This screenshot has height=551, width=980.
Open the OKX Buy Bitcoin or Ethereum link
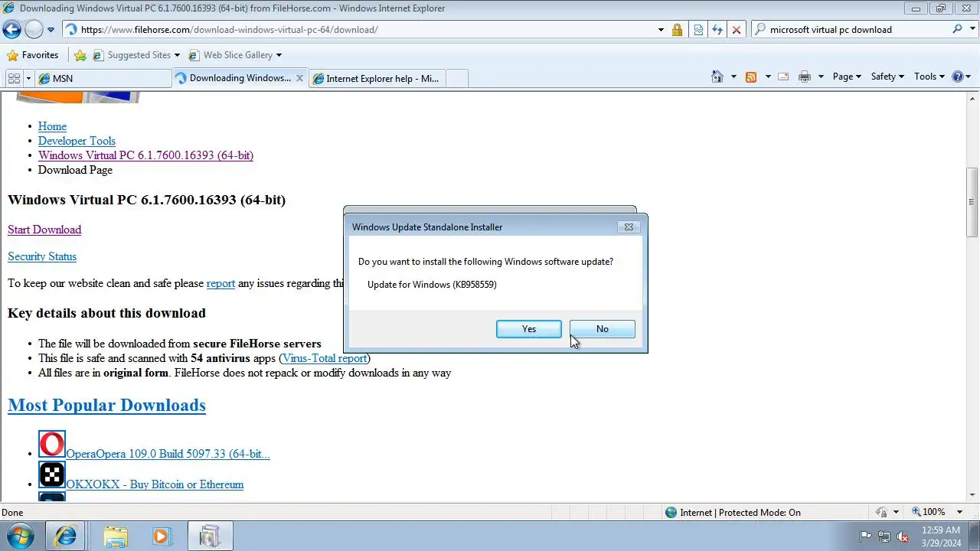click(x=155, y=484)
